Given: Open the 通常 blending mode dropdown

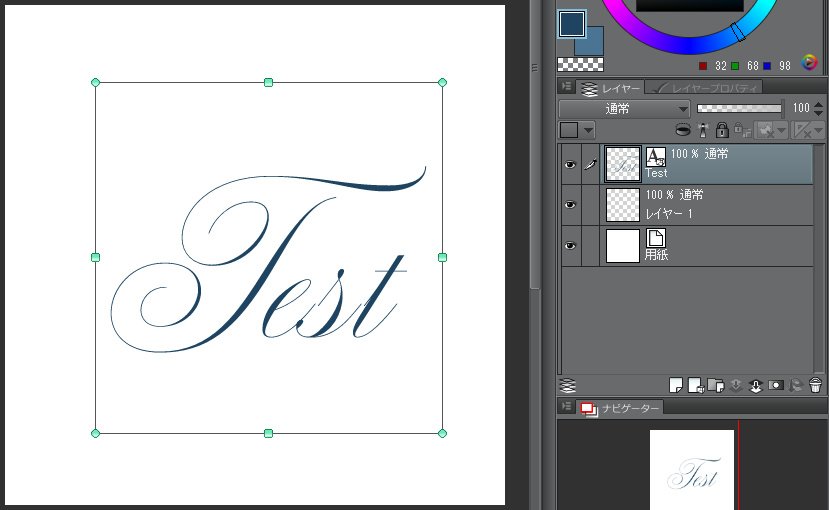Looking at the screenshot, I should click(623, 108).
